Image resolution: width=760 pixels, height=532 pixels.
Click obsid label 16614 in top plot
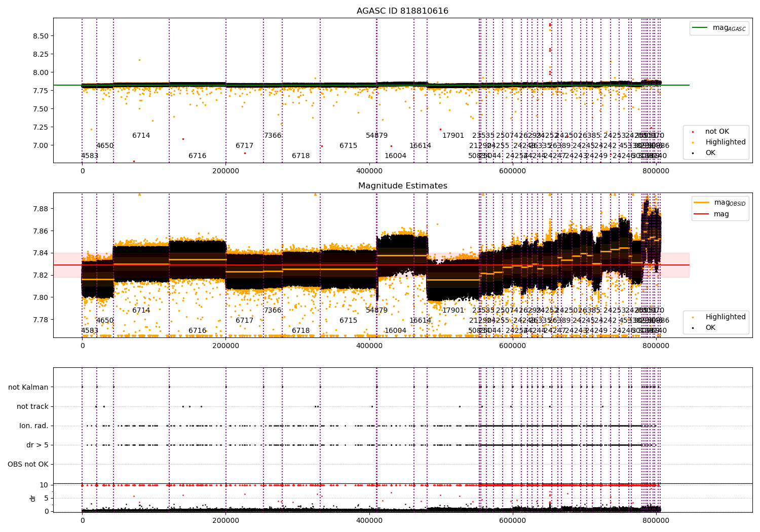(x=421, y=146)
